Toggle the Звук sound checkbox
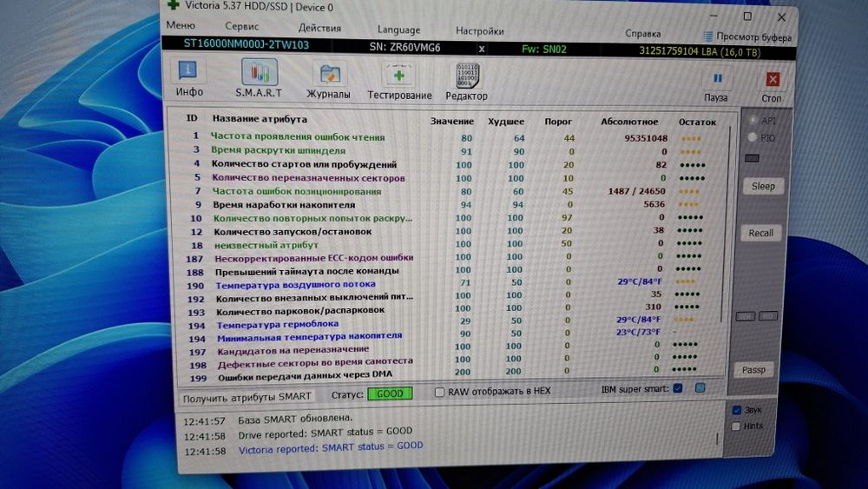 pos(736,410)
